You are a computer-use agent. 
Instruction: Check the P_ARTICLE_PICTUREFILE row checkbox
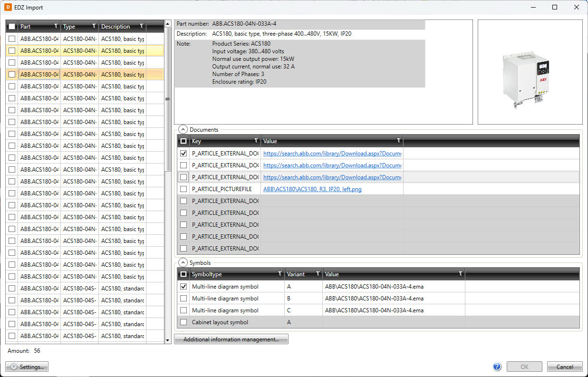[183, 189]
